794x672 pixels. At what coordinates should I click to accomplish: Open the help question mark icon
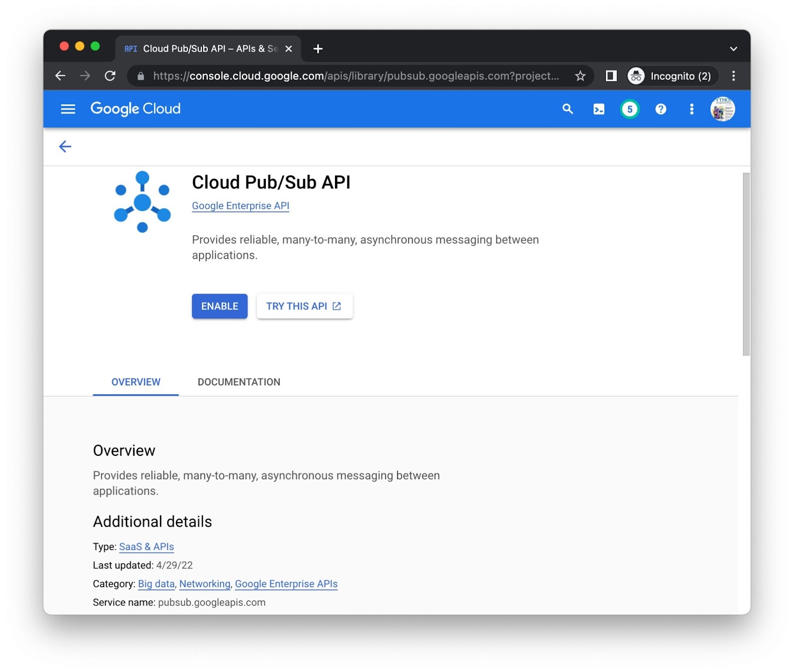661,109
